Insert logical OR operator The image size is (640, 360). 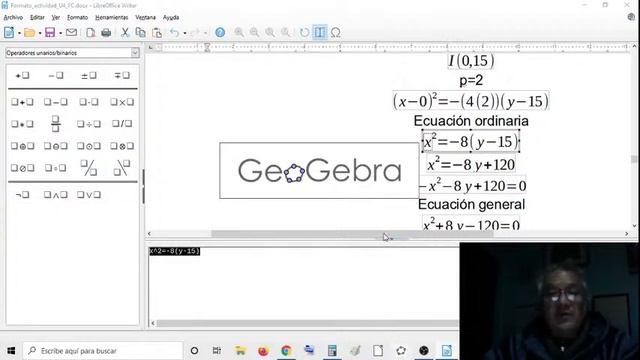(x=89, y=195)
